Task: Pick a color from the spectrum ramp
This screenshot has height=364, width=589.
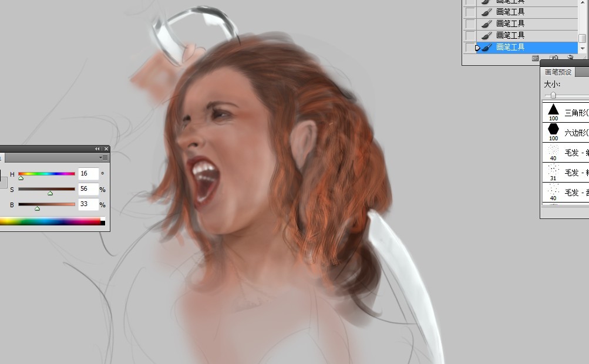Action: coord(50,221)
